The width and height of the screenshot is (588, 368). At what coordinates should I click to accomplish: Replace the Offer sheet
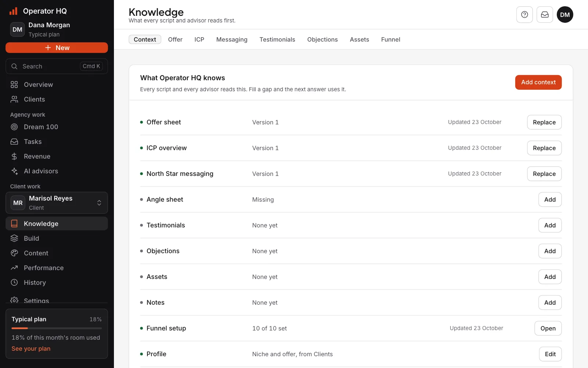point(544,122)
